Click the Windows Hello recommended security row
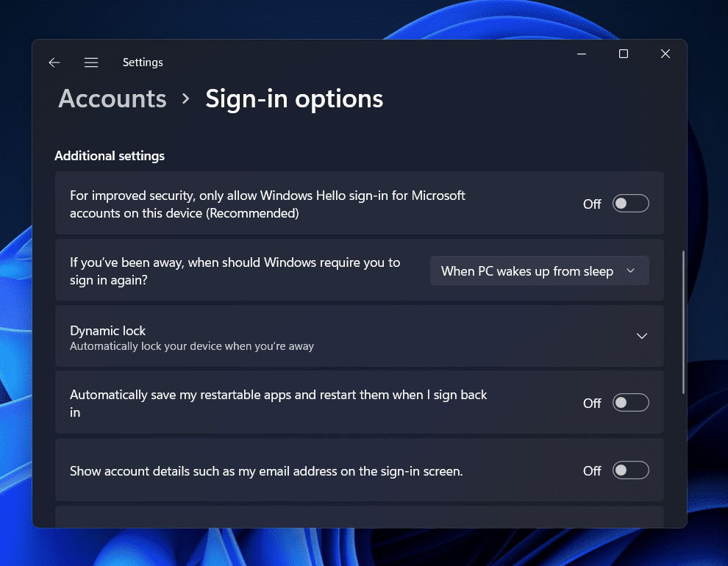The height and width of the screenshot is (566, 728). coord(268,204)
